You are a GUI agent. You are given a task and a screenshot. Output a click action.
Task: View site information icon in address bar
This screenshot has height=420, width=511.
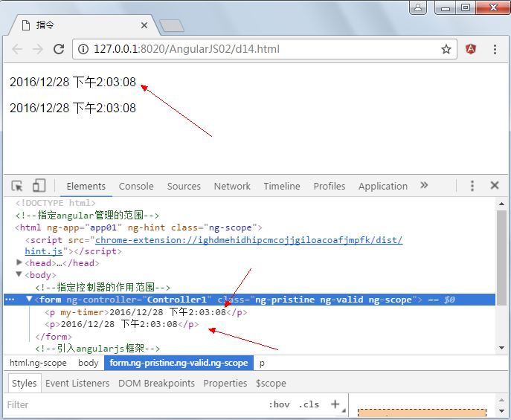tap(83, 49)
